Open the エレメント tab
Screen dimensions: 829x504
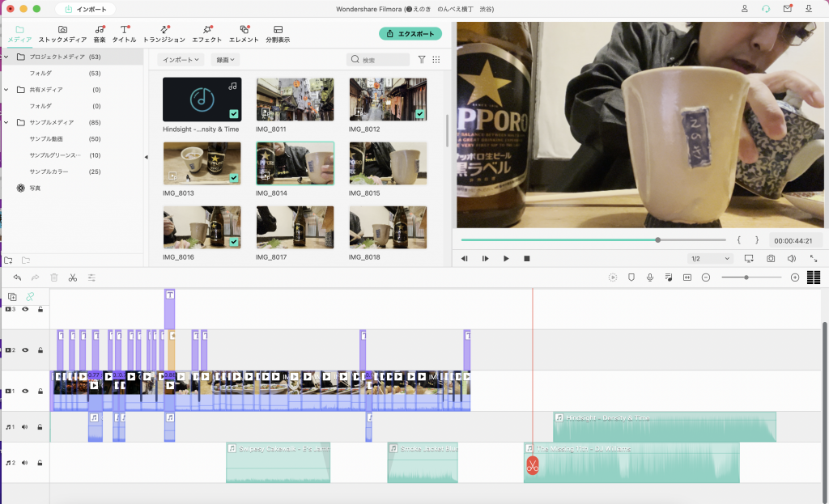coord(244,34)
